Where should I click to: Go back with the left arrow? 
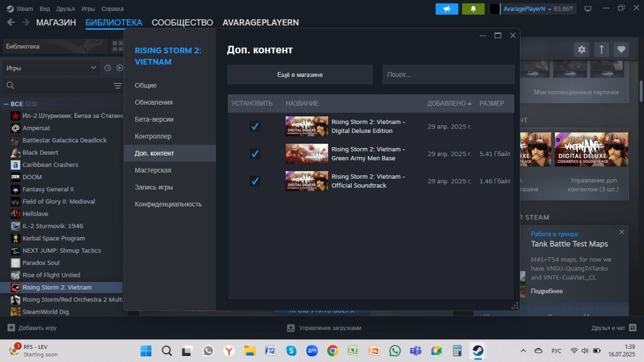11,22
